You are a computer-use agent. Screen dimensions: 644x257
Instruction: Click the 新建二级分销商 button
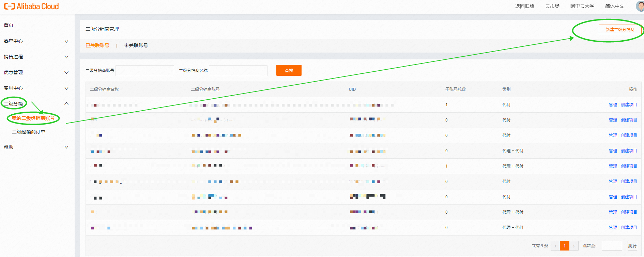620,30
